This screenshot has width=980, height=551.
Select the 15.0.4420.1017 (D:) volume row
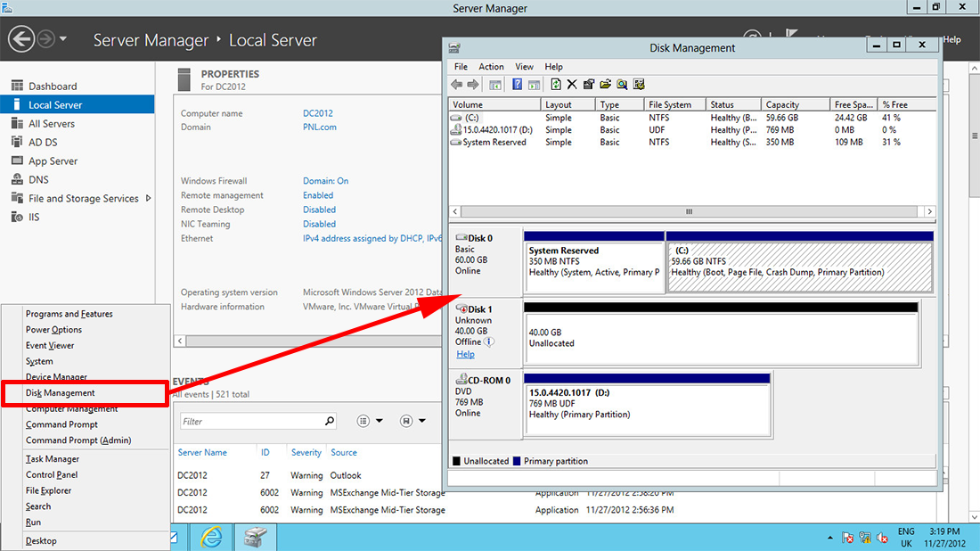pos(692,130)
